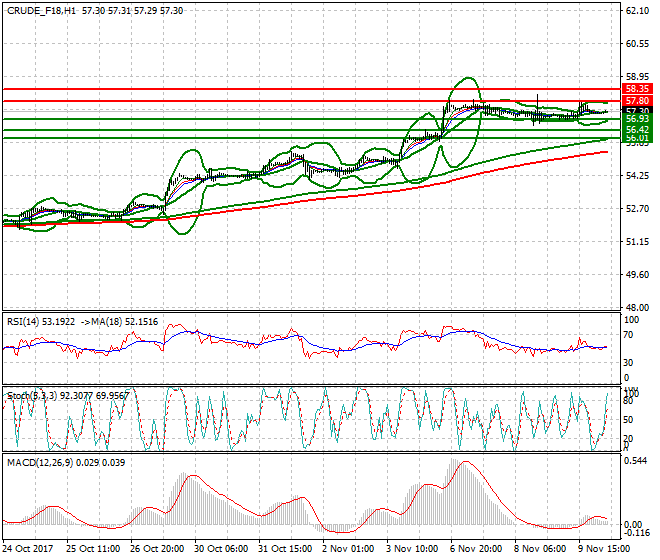Select the green 56.93 support price label
The height and width of the screenshot is (560, 660).
pos(637,119)
